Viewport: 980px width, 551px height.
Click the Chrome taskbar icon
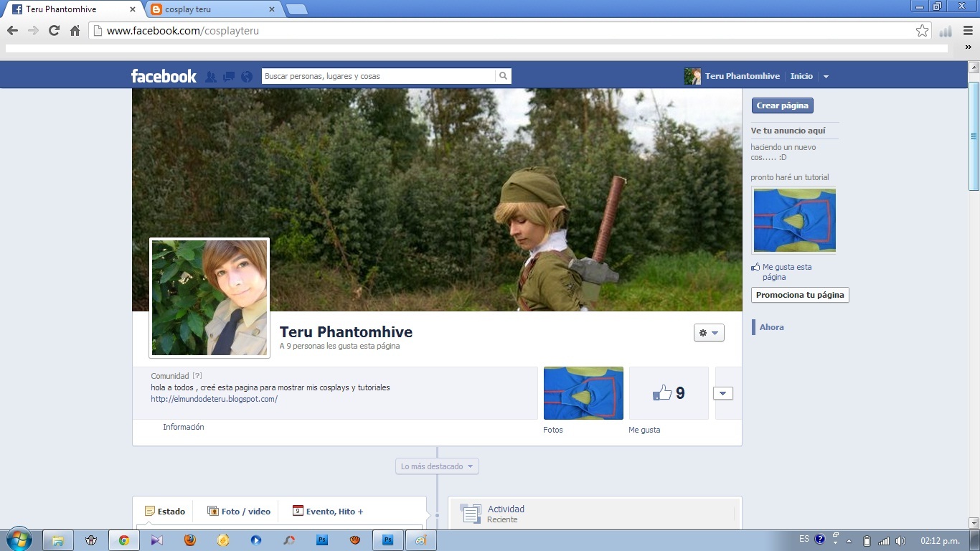click(x=124, y=540)
